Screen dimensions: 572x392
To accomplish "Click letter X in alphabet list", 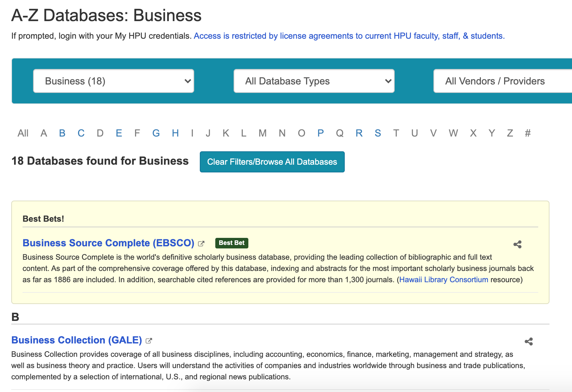I will tap(473, 133).
